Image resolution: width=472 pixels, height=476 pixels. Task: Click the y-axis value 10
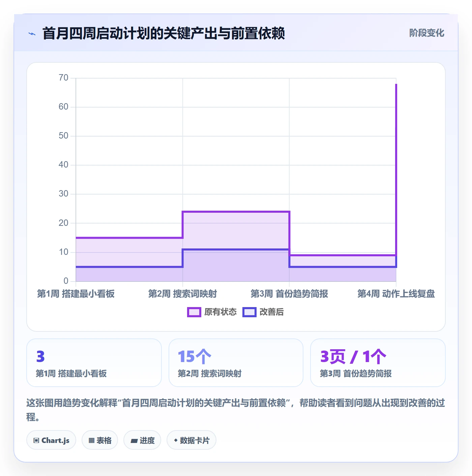(63, 252)
